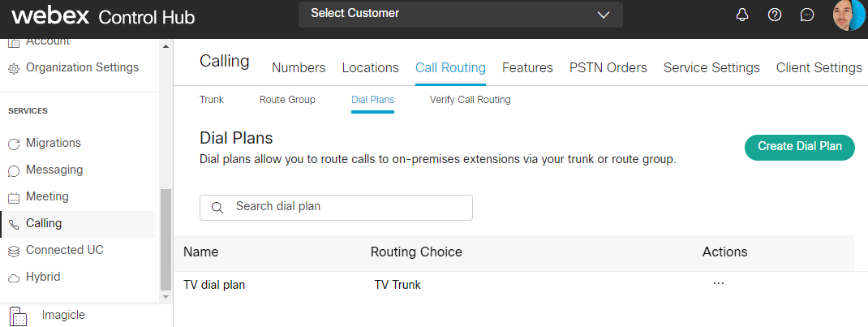
Task: Click the Connected UC stack icon
Action: pos(14,251)
